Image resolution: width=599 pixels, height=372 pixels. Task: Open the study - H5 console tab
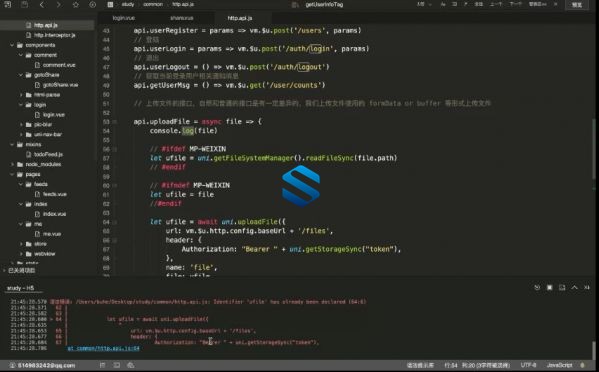20,288
